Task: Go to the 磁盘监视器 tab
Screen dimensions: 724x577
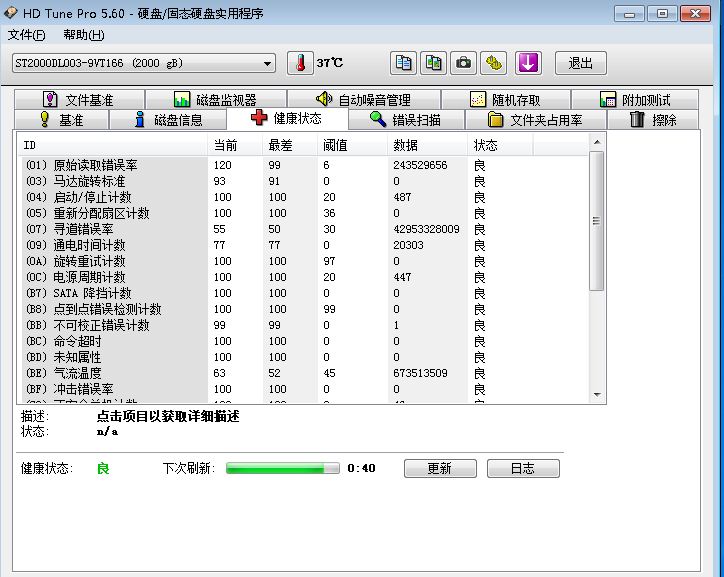Action: click(215, 100)
